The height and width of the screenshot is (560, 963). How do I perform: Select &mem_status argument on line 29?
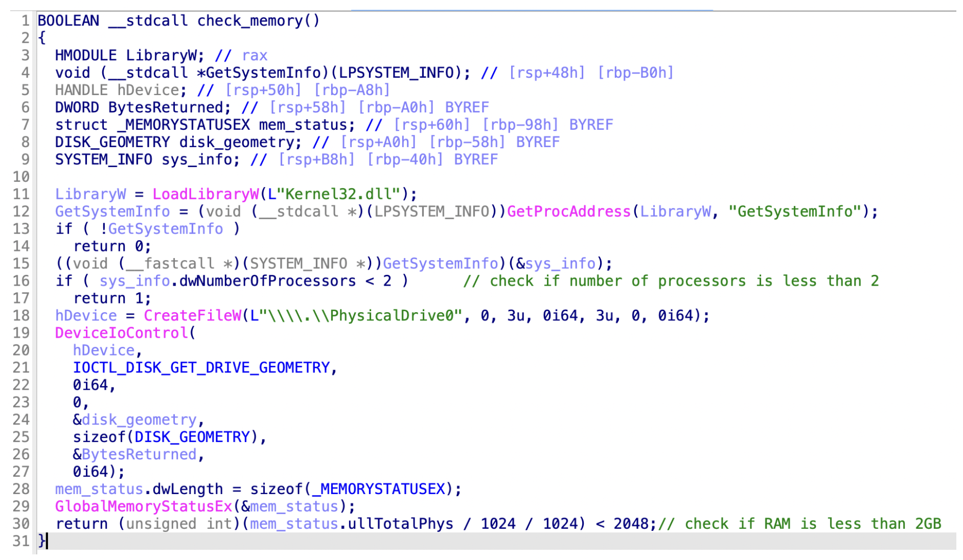pyautogui.click(x=289, y=507)
